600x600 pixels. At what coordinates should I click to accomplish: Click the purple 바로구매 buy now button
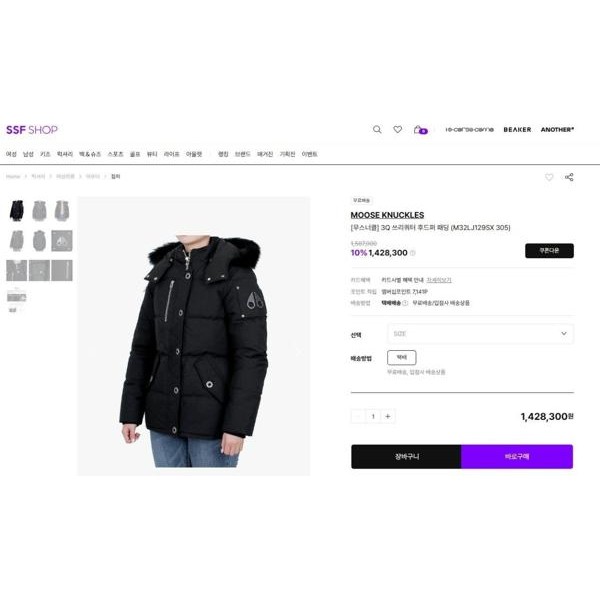517,456
